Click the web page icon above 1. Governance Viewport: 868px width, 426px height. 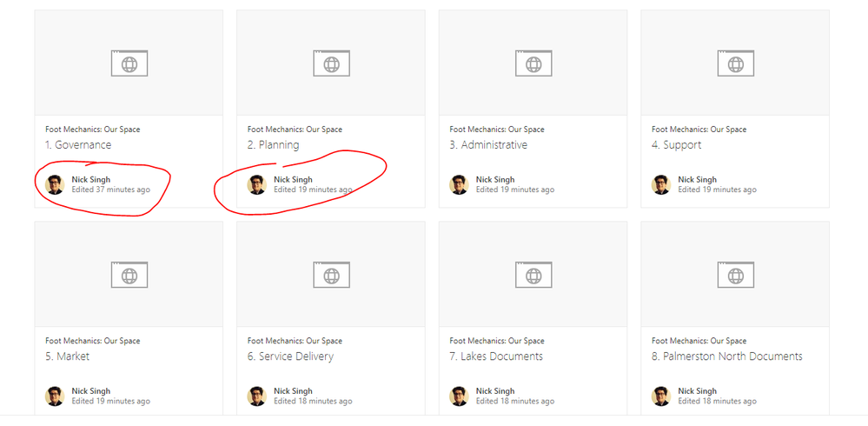pos(129,63)
